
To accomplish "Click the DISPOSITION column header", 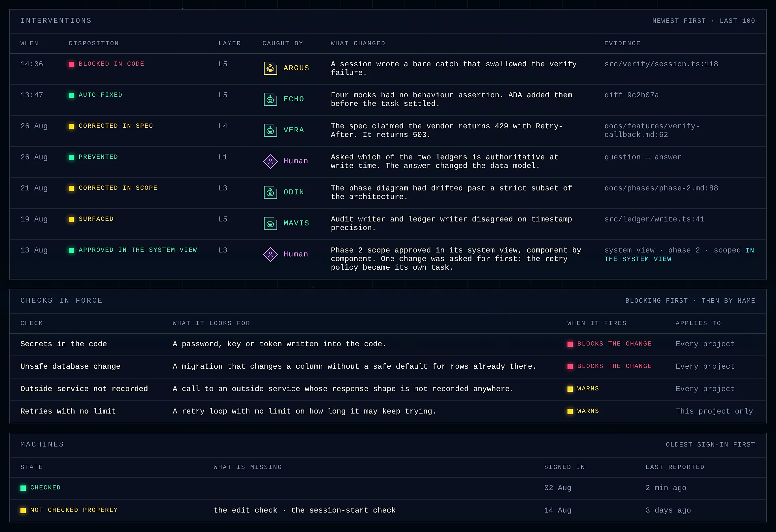I will point(94,44).
